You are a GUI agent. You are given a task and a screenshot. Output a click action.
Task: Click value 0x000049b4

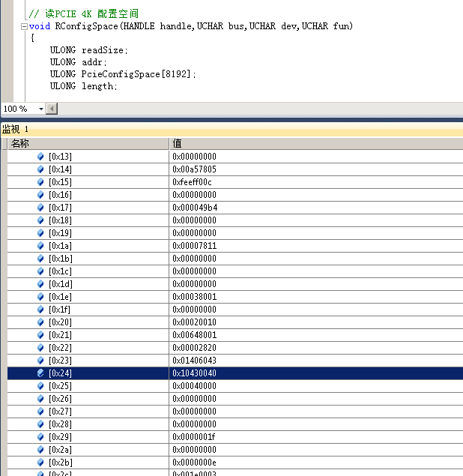pos(195,208)
